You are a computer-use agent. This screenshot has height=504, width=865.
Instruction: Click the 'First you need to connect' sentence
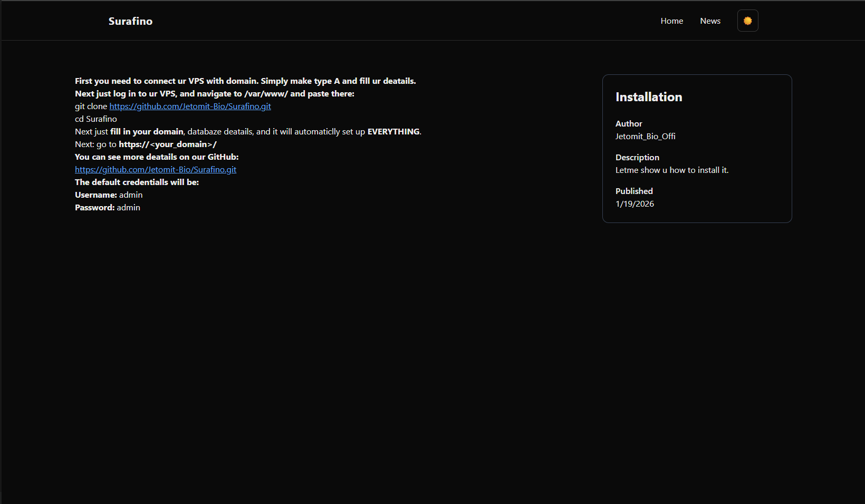[x=245, y=81]
